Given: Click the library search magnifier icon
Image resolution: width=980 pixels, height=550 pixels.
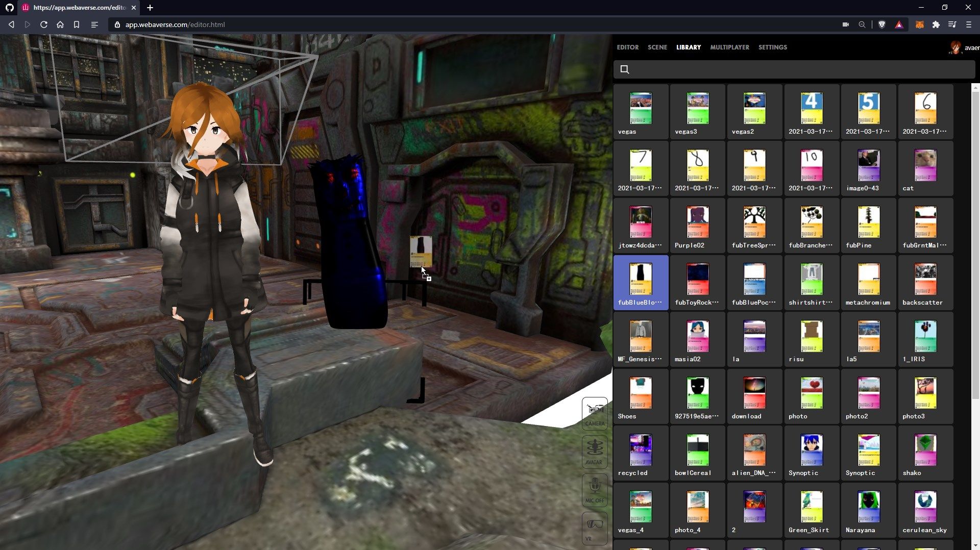Looking at the screenshot, I should tap(624, 69).
